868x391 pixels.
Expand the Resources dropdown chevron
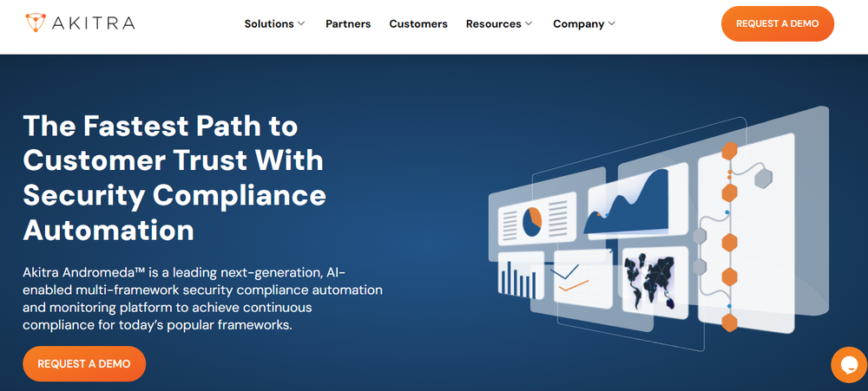click(x=529, y=23)
